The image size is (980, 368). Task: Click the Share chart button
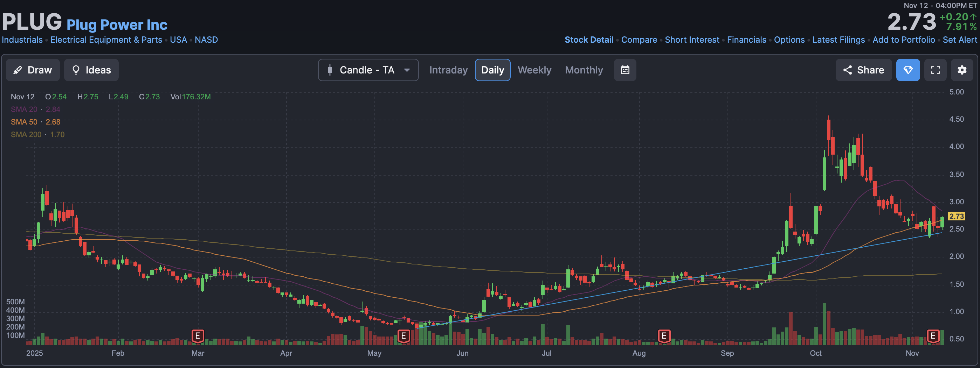click(863, 70)
